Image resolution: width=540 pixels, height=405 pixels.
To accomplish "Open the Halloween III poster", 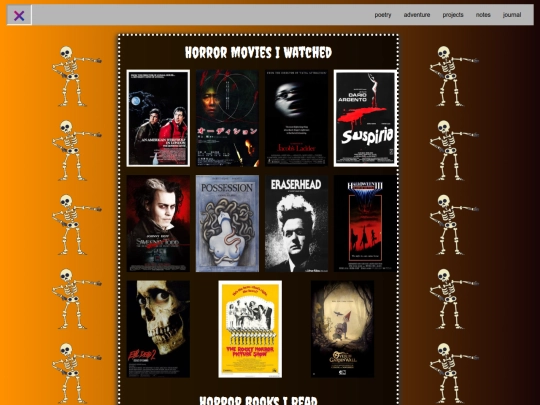I will point(365,224).
